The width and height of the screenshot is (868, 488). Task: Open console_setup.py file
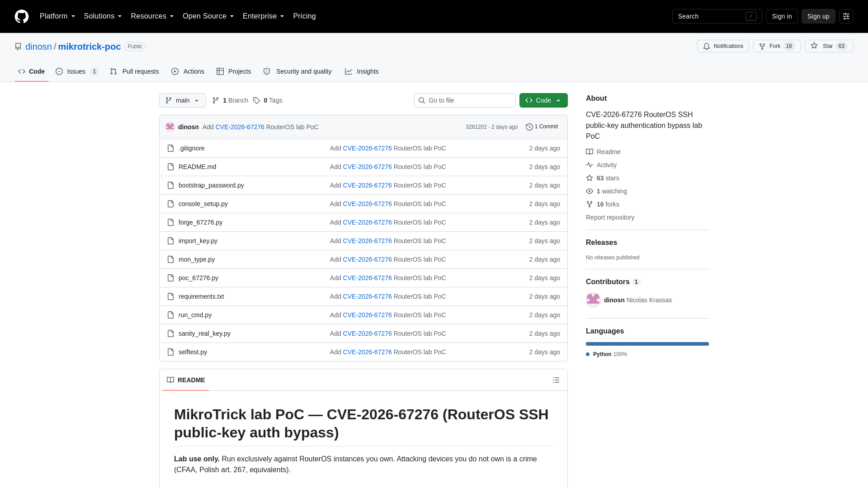pyautogui.click(x=203, y=204)
